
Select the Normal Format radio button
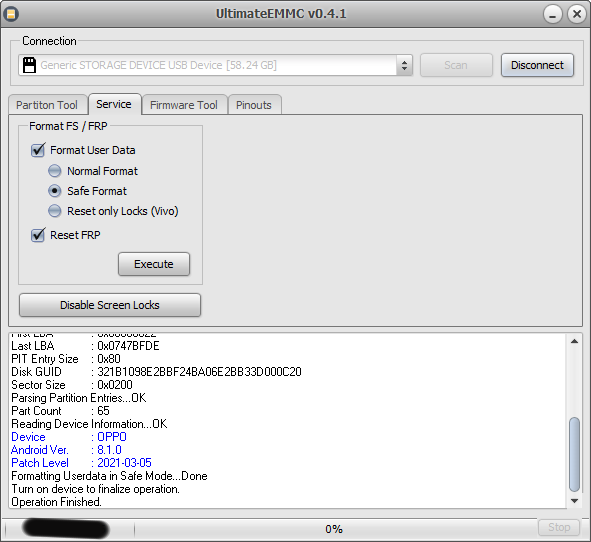[x=55, y=171]
